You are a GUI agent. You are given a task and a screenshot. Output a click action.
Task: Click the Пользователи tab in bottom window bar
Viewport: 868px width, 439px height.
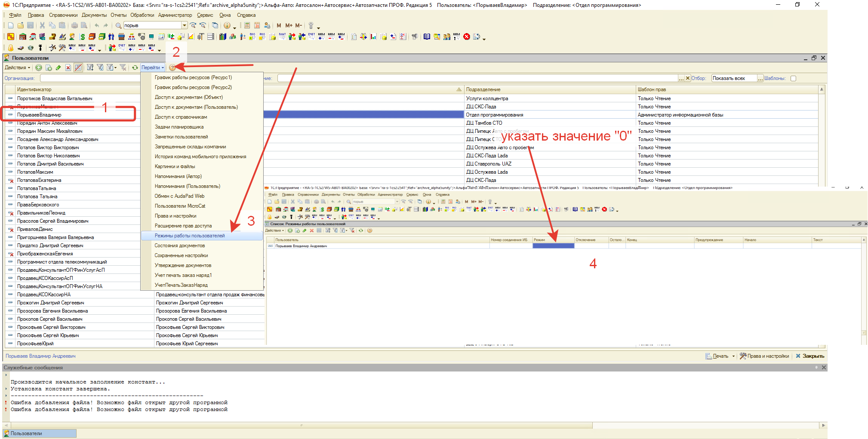[40, 433]
